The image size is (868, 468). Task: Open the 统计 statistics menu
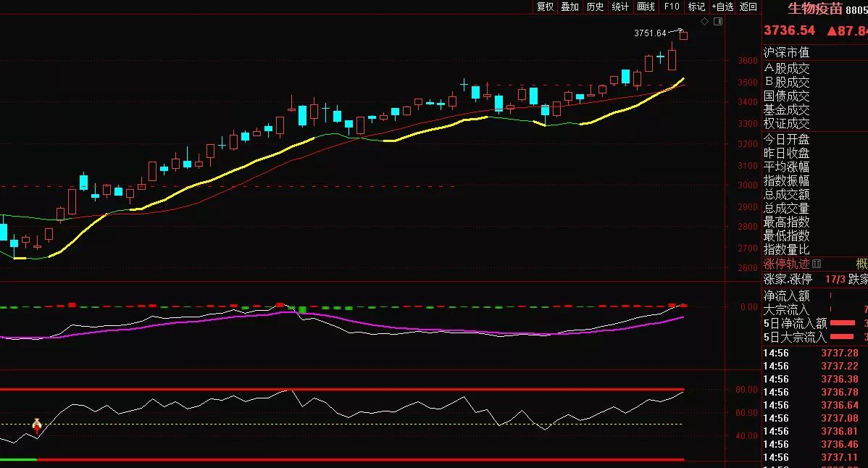(621, 7)
